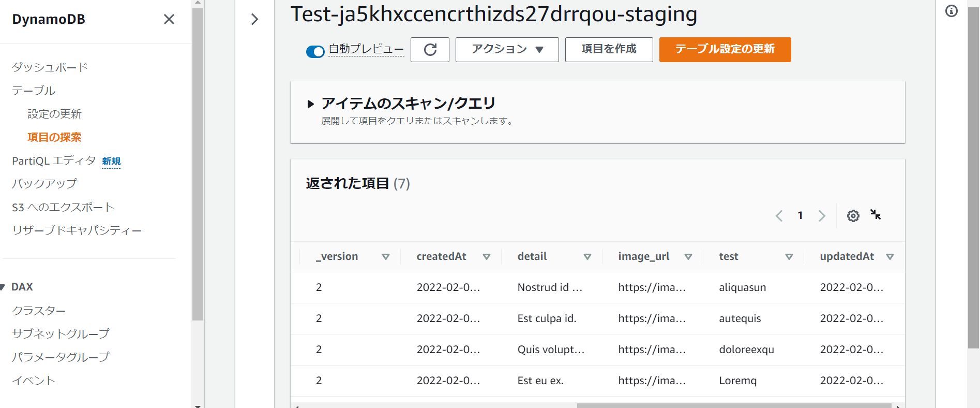Image resolution: width=980 pixels, height=408 pixels.
Task: Click _version cell in Loremq row
Action: (x=319, y=381)
